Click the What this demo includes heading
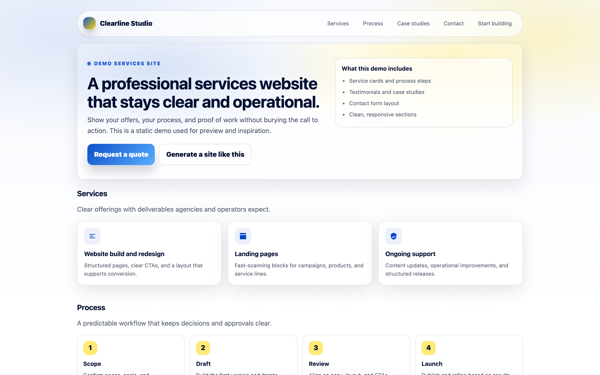Image resolution: width=600 pixels, height=375 pixels. pos(377,69)
